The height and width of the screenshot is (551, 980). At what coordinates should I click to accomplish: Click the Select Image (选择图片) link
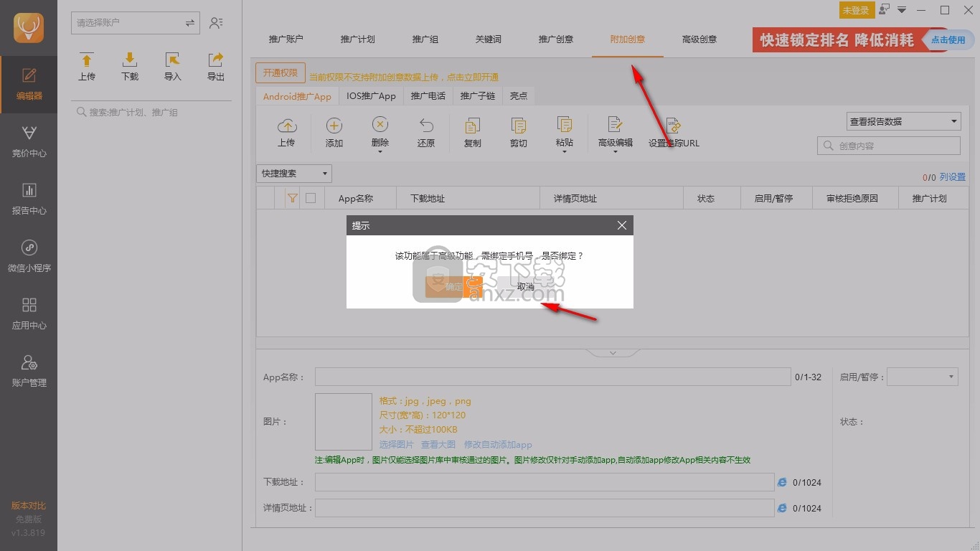[397, 445]
